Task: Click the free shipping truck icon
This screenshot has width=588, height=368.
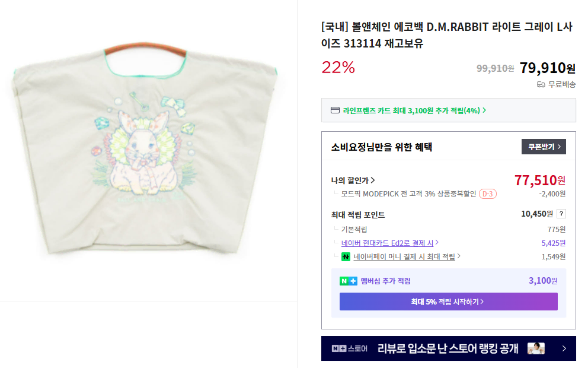Action: click(x=541, y=85)
